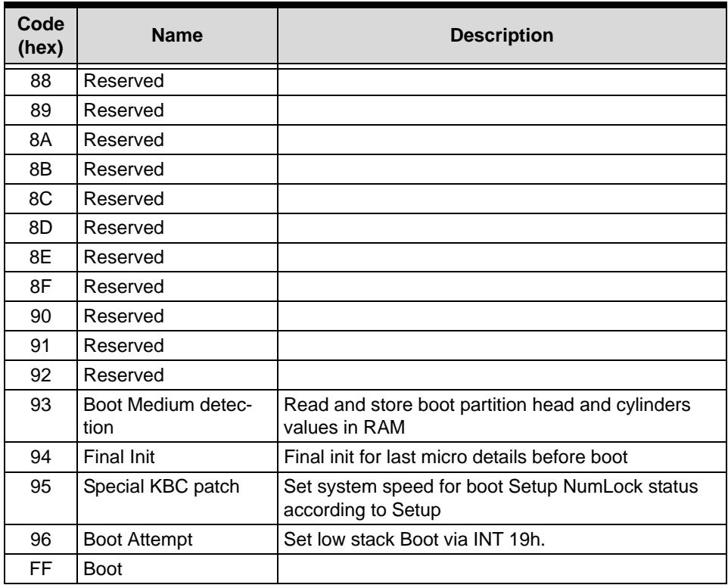Click the Code (hex) column header
This screenshot has width=728, height=585.
click(x=40, y=36)
